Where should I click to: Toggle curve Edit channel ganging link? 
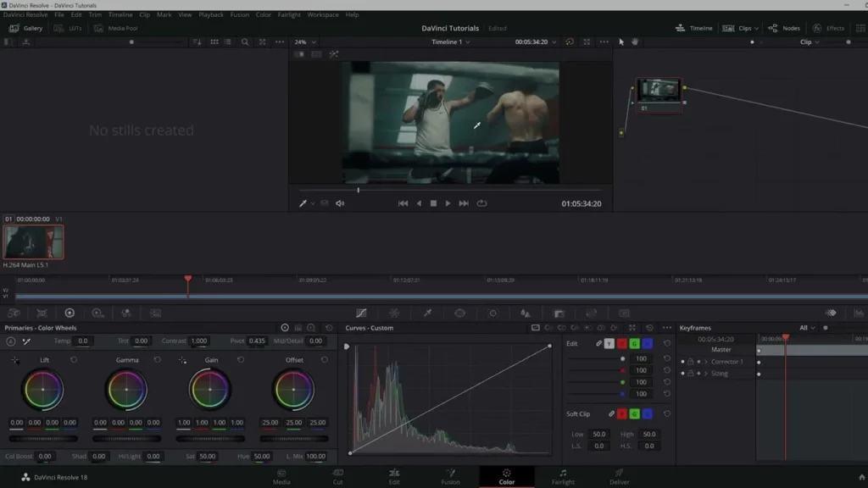coord(598,344)
